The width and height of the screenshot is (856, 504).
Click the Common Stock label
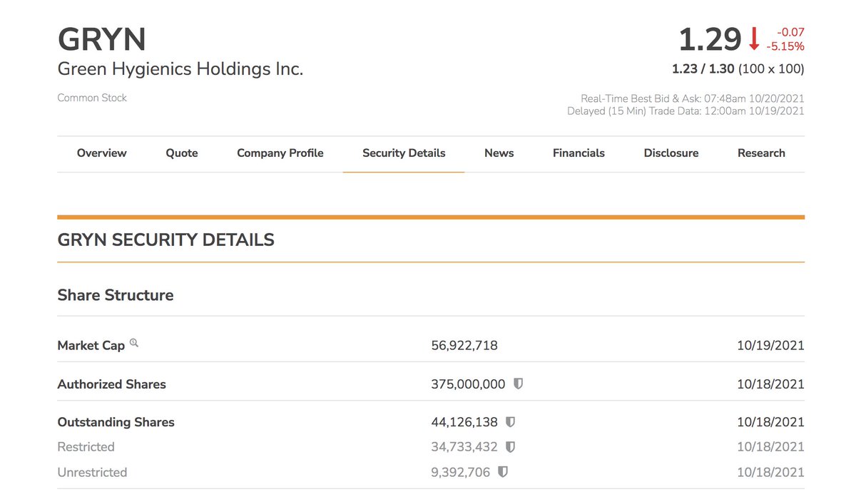point(92,98)
